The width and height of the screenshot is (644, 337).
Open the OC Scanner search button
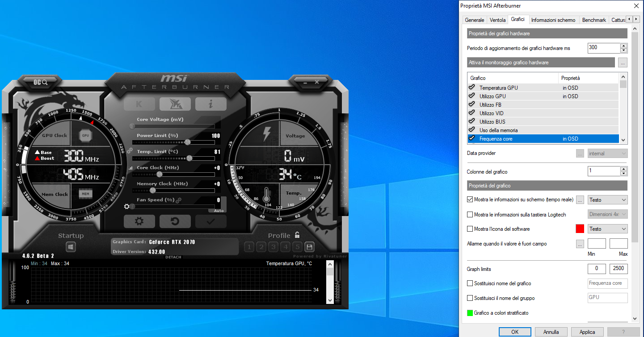(40, 82)
